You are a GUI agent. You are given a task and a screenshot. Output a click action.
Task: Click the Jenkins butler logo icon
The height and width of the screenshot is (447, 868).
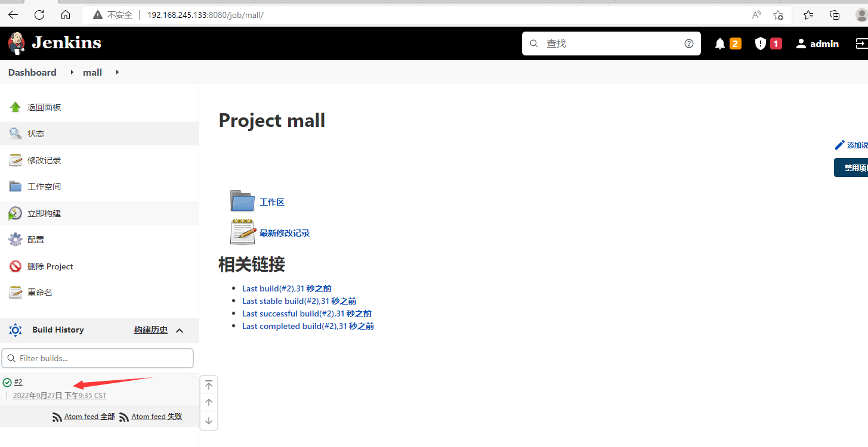(17, 44)
